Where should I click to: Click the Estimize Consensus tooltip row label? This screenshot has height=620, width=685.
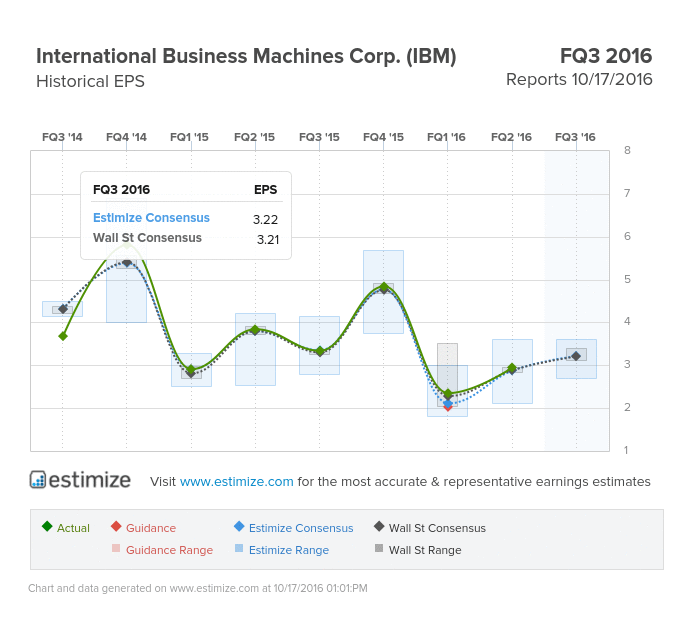[151, 218]
